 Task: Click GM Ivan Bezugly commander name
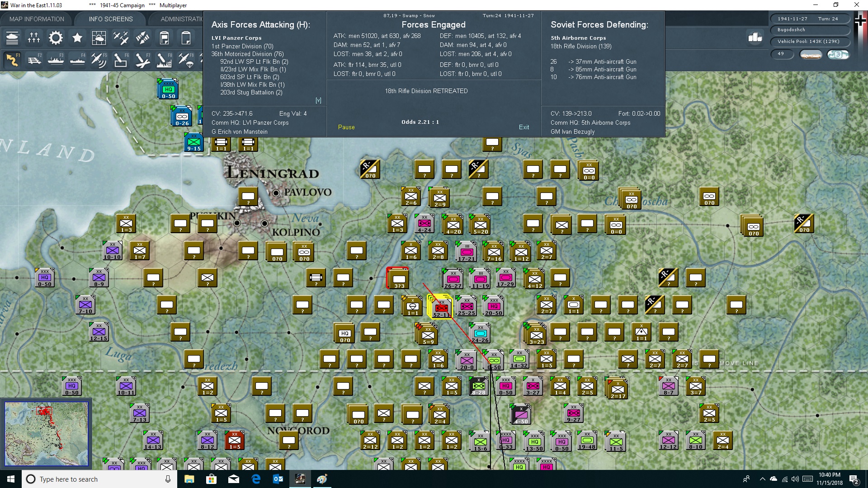(x=572, y=131)
